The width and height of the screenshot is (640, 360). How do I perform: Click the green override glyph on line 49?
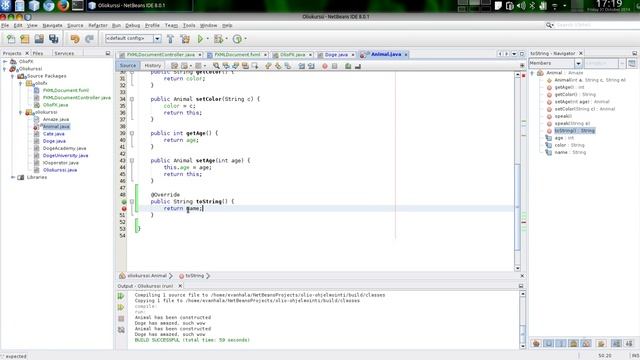click(x=124, y=202)
